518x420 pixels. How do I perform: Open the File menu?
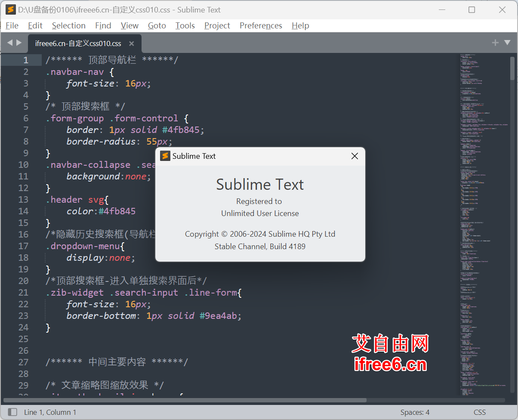click(x=12, y=25)
